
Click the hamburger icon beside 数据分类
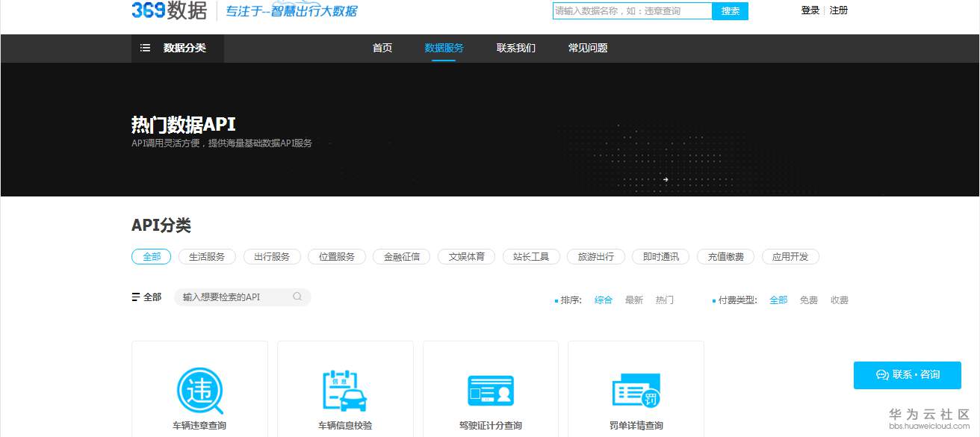146,48
